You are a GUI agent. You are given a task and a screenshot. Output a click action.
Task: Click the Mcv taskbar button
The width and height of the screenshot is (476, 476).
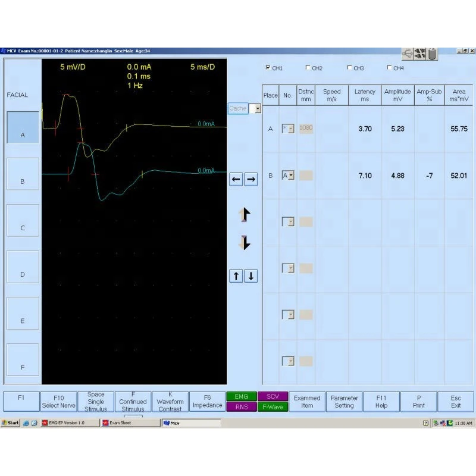coord(191,423)
